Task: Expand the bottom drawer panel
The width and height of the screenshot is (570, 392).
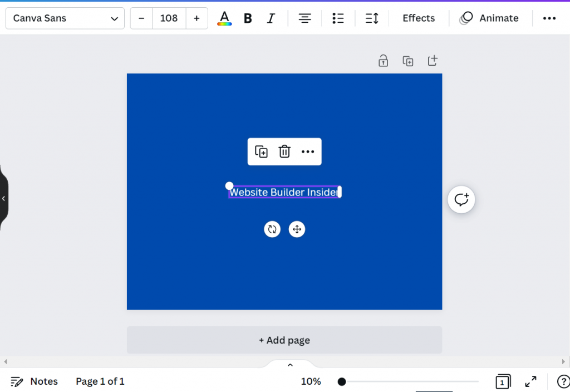Action: [x=289, y=365]
